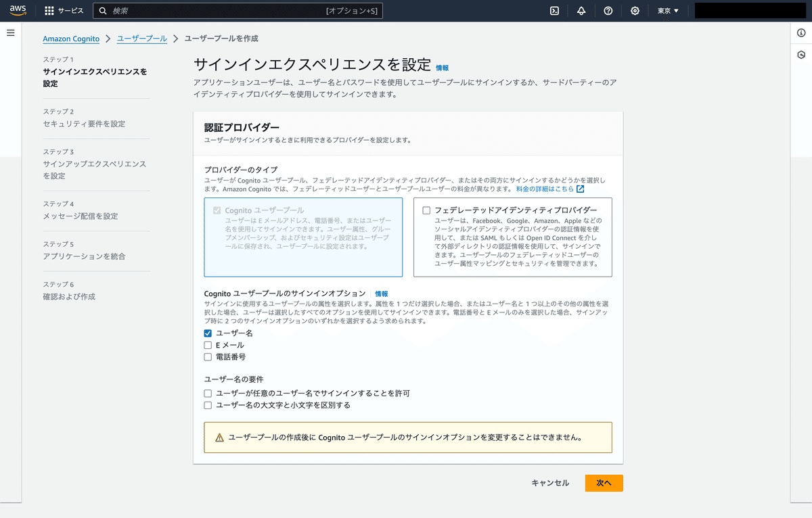This screenshot has height=518, width=812.
Task: Select ステップ 5 アプリケーションを統合
Action: [84, 250]
